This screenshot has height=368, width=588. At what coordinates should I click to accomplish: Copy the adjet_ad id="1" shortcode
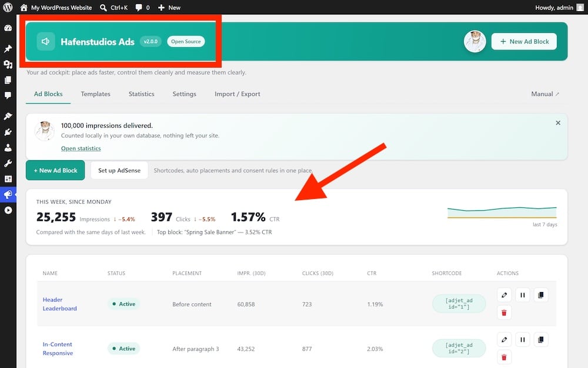tap(459, 304)
